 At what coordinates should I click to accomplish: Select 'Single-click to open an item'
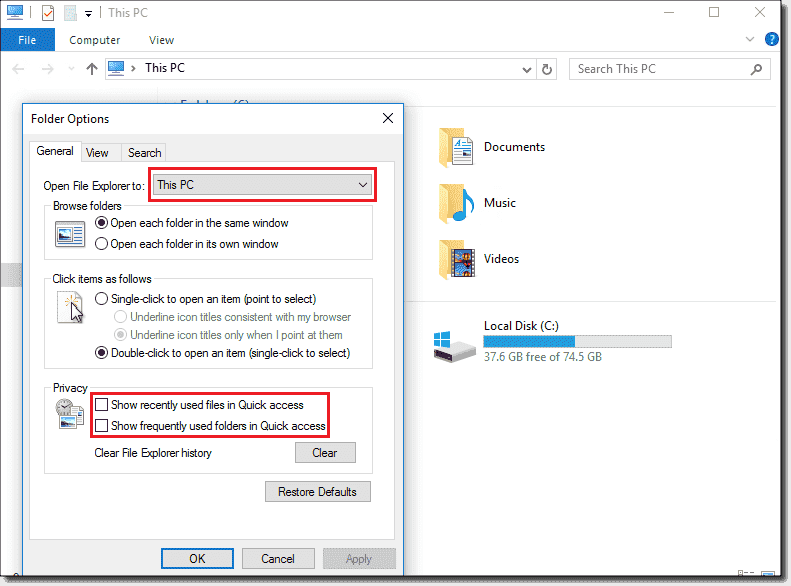point(205,299)
